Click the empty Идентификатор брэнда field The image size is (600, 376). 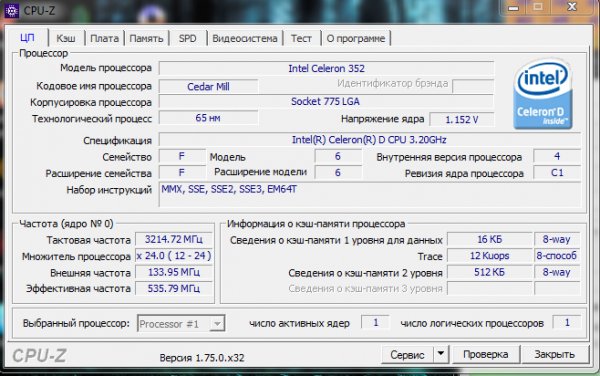[x=473, y=86]
